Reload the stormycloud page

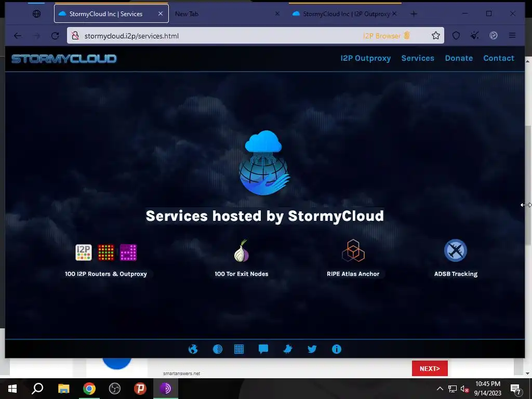55,36
